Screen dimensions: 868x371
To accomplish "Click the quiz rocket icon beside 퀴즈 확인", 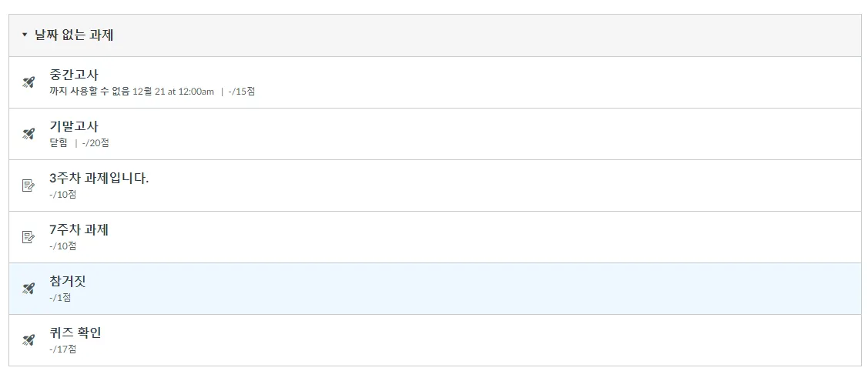I will tap(28, 340).
